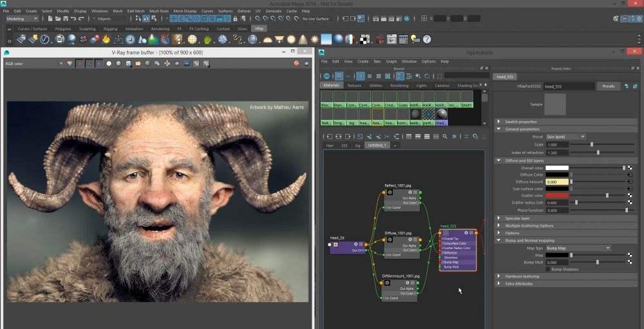Click the Help question mark icon on the shelf
644x329 pixels.
click(427, 39)
